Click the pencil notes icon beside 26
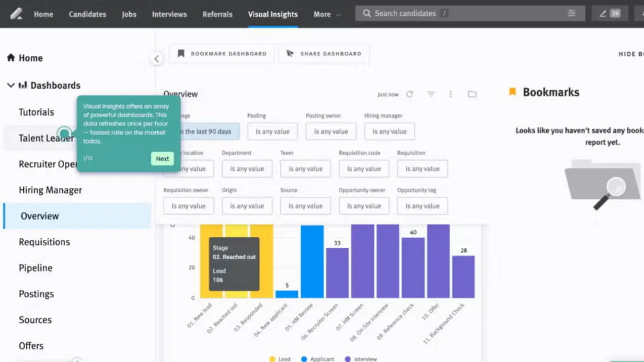This screenshot has width=644, height=362. click(603, 14)
